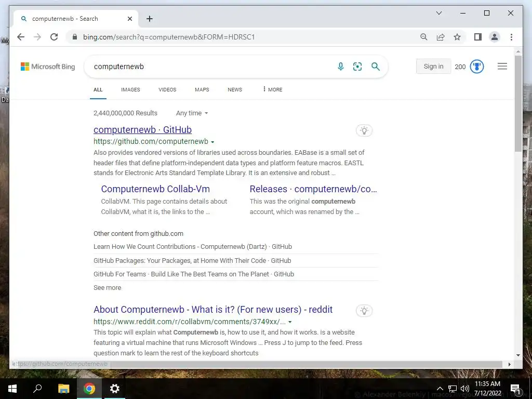Expand the tab search chevron

(x=438, y=13)
